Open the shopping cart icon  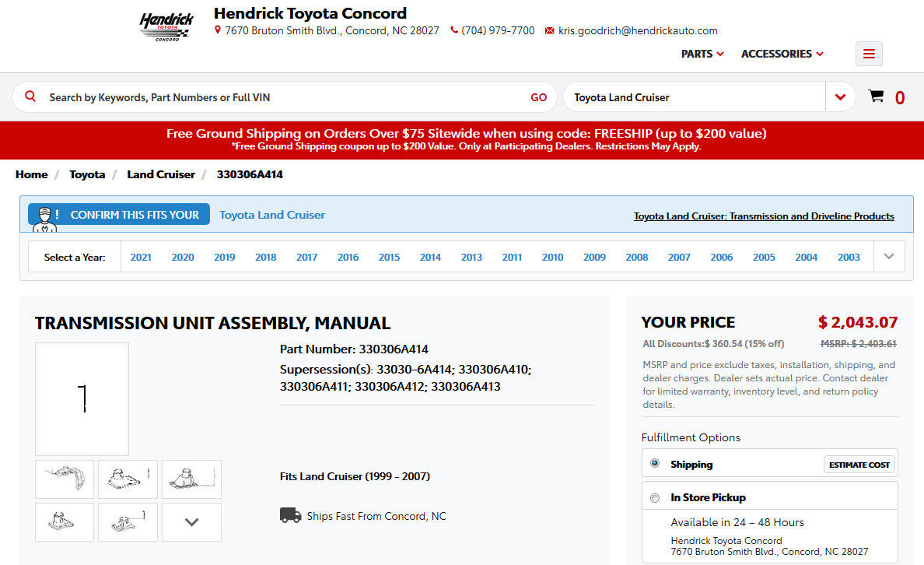point(876,97)
